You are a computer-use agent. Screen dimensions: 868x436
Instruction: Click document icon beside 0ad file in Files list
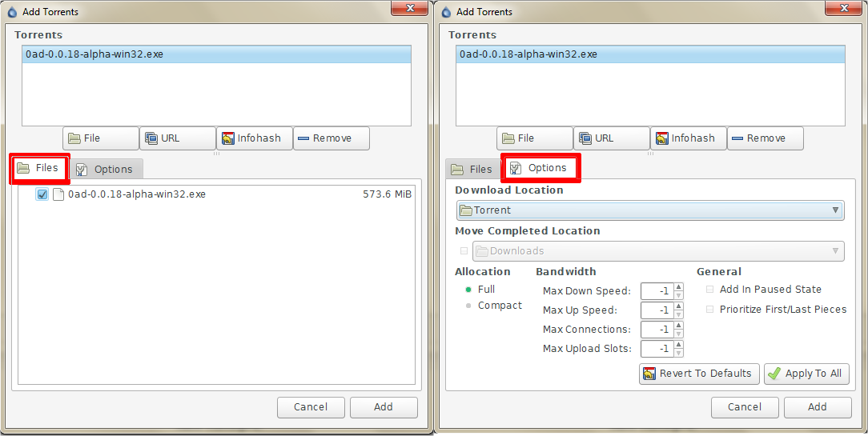point(58,194)
